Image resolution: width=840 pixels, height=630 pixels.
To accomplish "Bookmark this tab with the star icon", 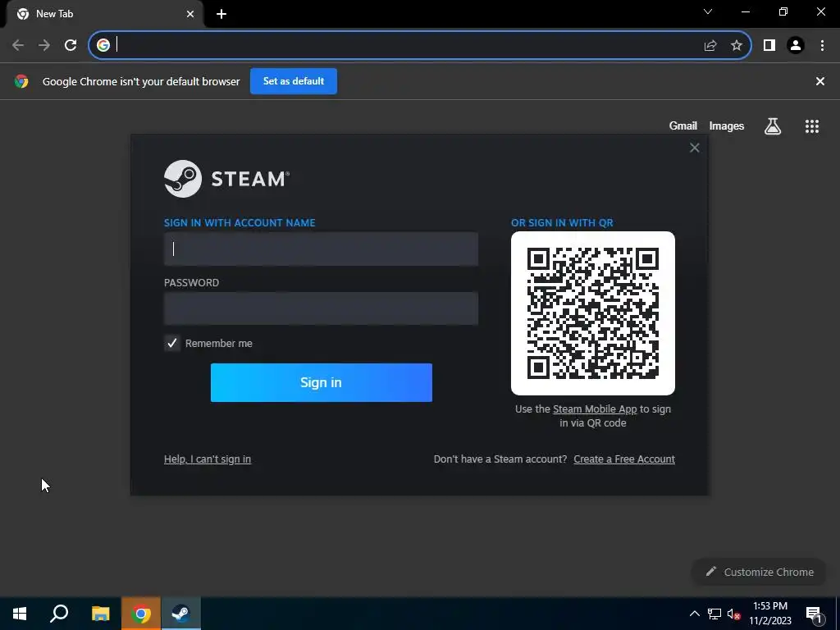I will (737, 46).
